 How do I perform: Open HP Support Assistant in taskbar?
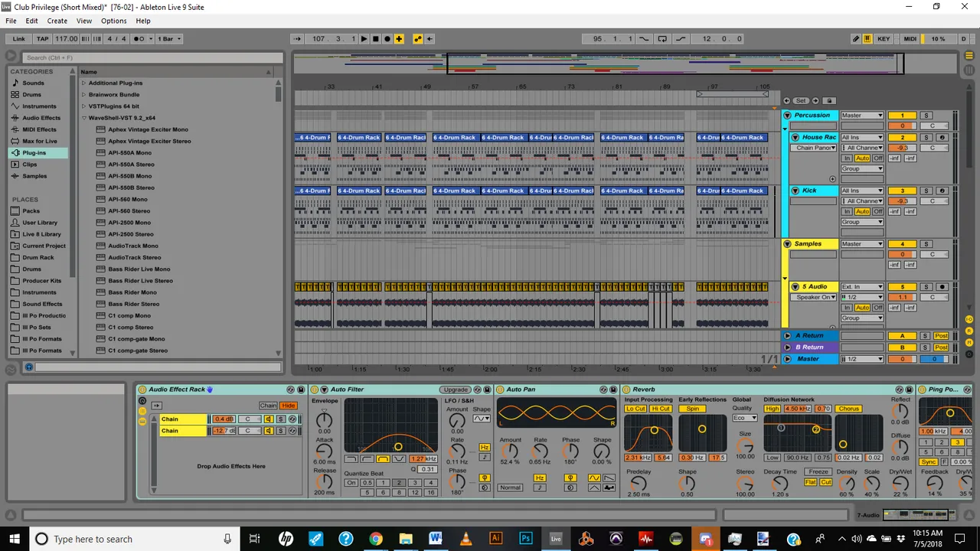pos(345,539)
